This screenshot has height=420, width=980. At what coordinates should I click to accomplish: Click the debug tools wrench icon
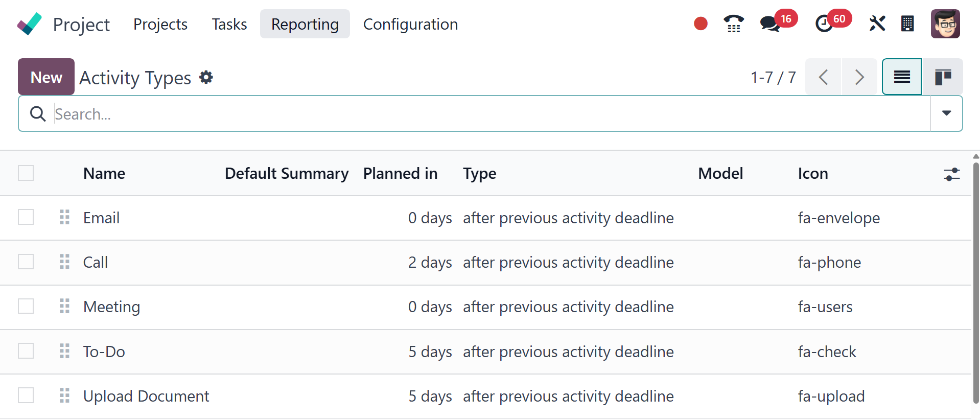tap(877, 24)
